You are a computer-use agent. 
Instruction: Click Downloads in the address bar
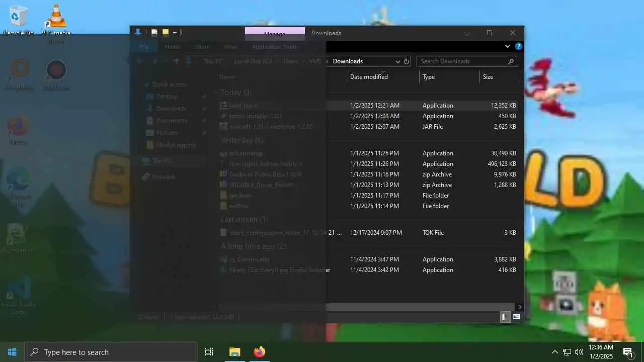point(348,61)
